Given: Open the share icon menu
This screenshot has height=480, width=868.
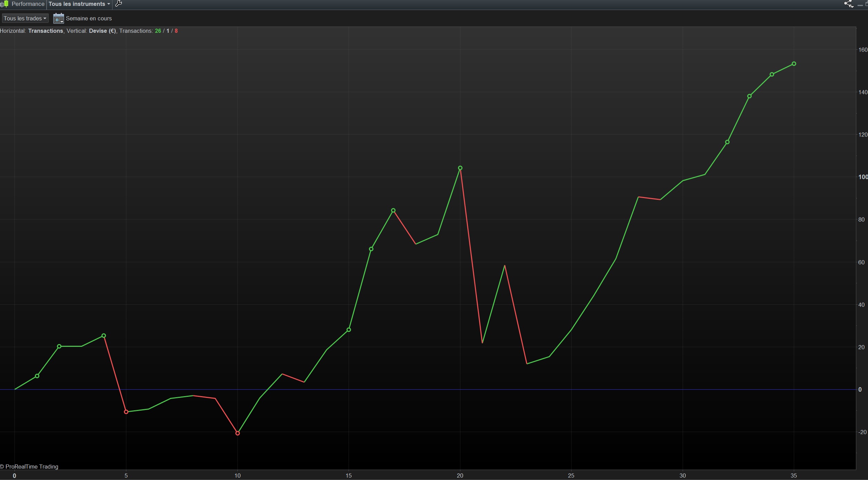Looking at the screenshot, I should 848,4.
